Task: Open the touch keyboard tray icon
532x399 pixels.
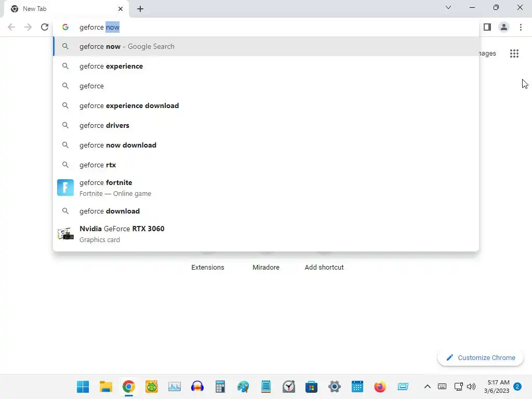Action: [442, 387]
